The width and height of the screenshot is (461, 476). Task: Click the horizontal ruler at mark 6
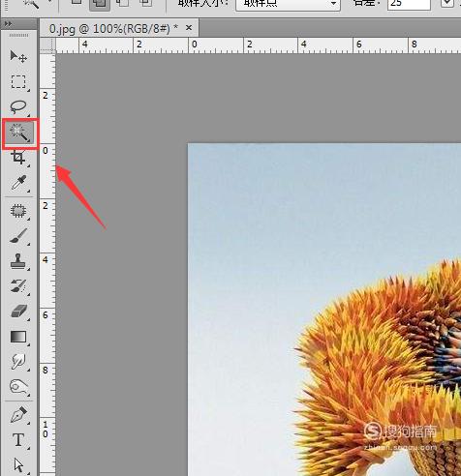click(x=359, y=45)
